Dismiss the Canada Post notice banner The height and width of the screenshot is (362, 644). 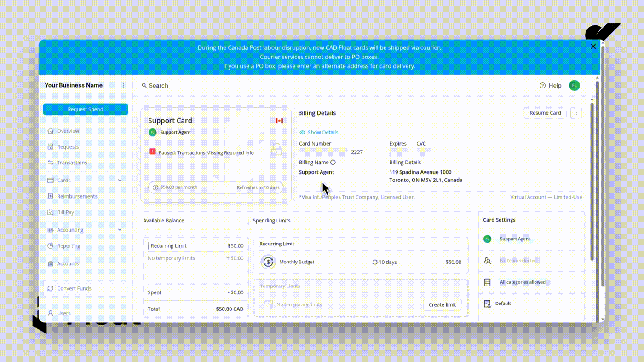593,47
